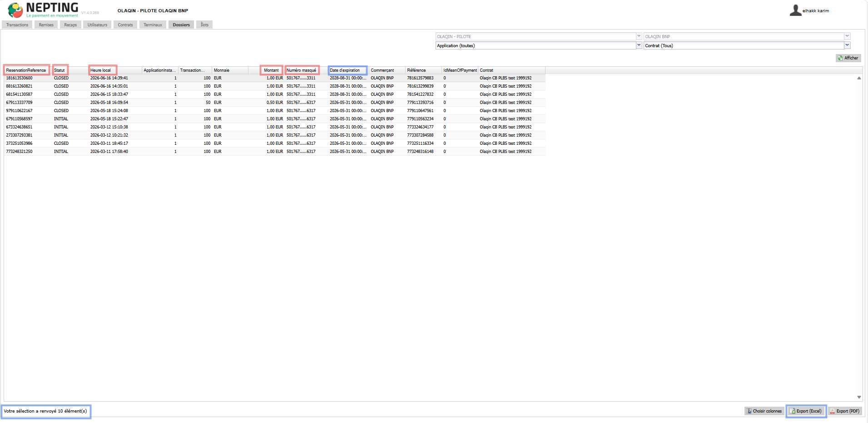The width and height of the screenshot is (868, 423).
Task: Click the ApplicationInsta... column header
Action: [x=160, y=70]
